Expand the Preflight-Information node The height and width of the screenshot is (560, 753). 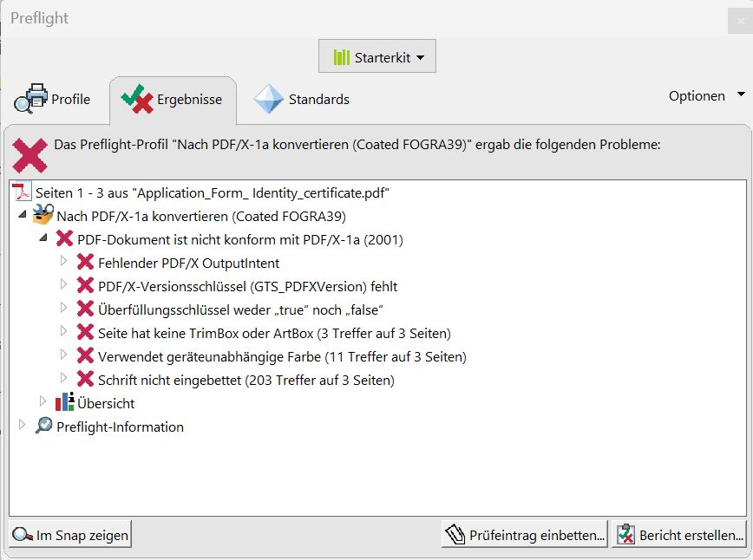pos(22,425)
